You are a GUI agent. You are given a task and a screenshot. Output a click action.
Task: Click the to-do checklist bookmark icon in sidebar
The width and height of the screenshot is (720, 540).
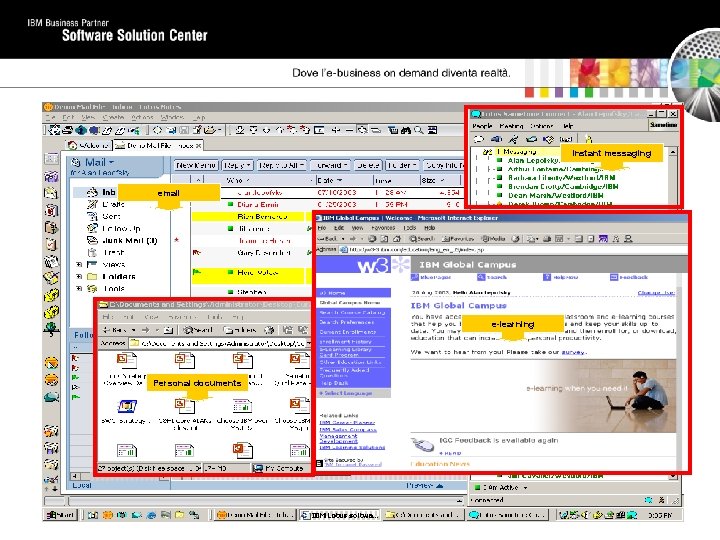(x=51, y=244)
